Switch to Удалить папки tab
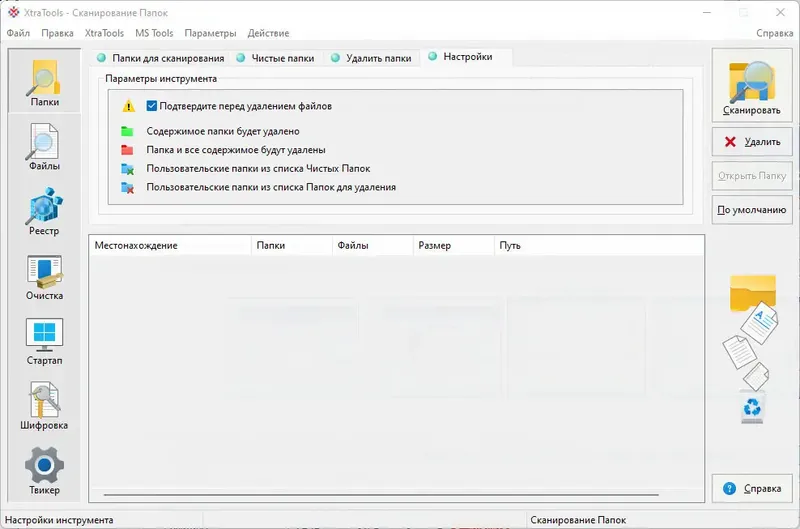This screenshot has height=529, width=800. click(371, 58)
